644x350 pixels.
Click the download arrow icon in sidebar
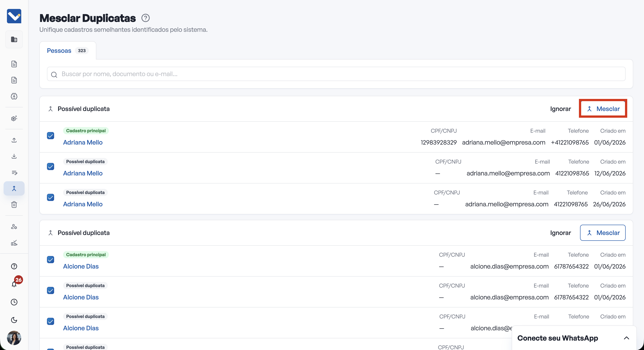[14, 156]
